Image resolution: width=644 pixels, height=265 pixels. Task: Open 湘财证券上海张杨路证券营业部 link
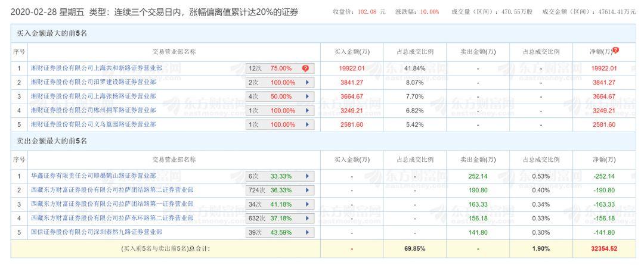[x=93, y=96]
